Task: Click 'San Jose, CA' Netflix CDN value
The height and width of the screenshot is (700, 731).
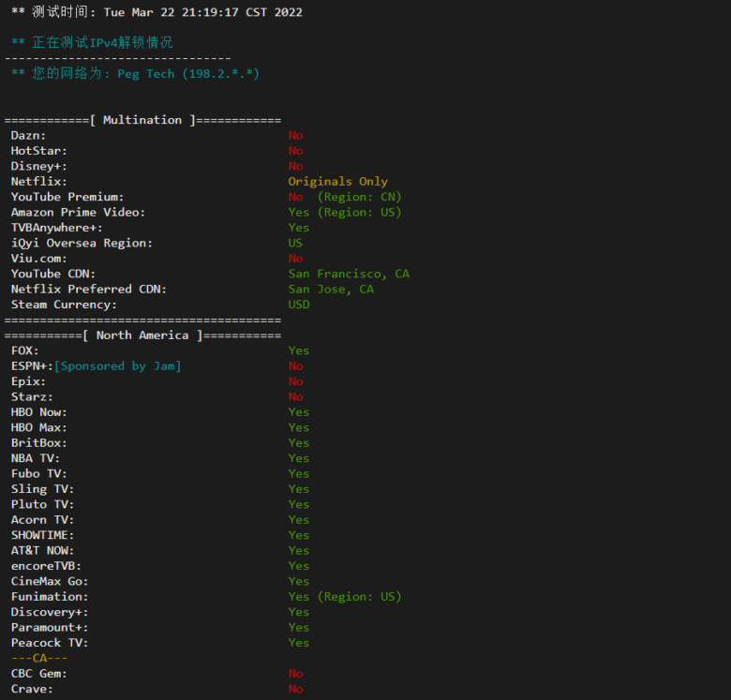Action: pos(331,289)
